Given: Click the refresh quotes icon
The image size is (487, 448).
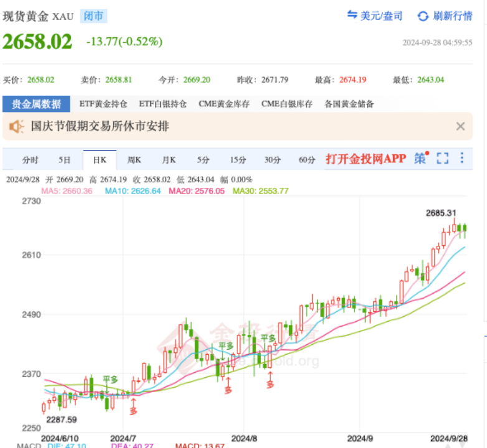Looking at the screenshot, I should (x=423, y=16).
